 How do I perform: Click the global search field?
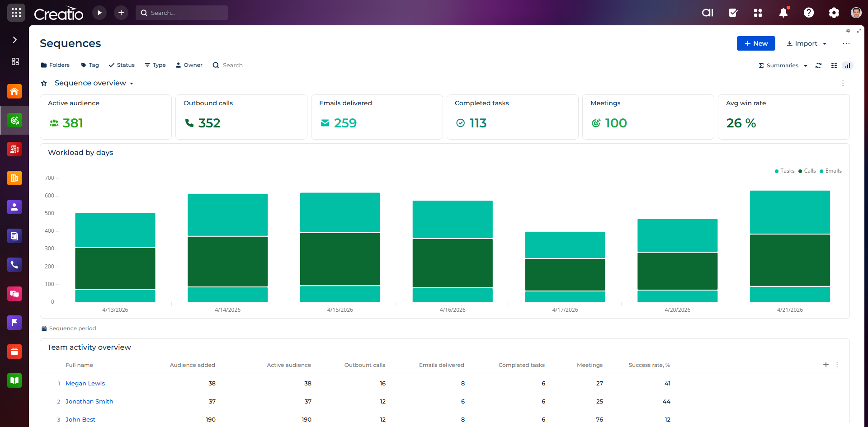[182, 13]
